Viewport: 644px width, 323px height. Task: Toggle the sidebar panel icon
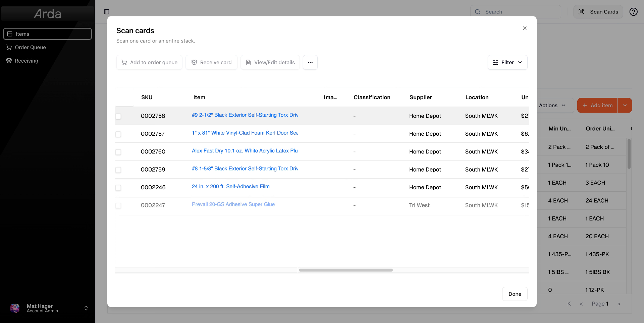(x=107, y=12)
